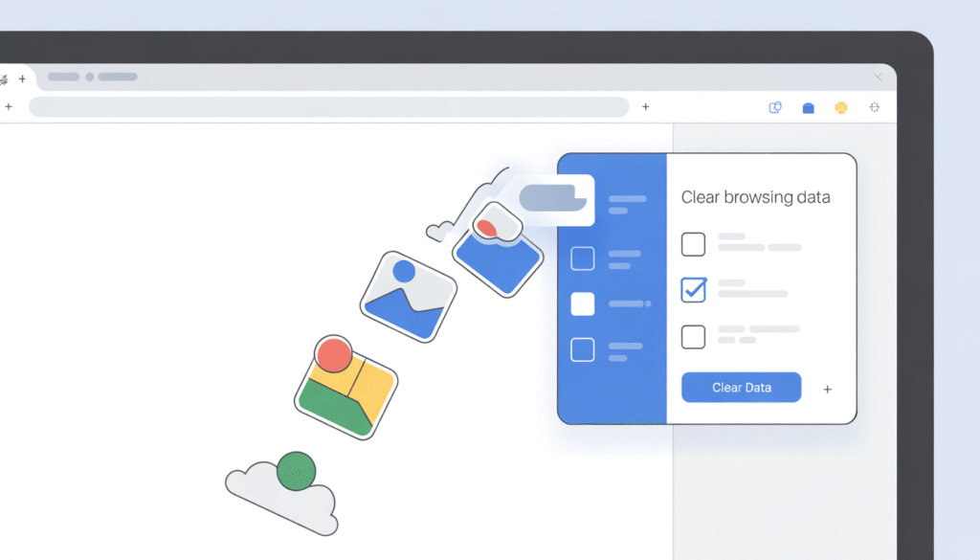Click the plus icon right of address bar
The width and height of the screenshot is (980, 560).
[645, 107]
